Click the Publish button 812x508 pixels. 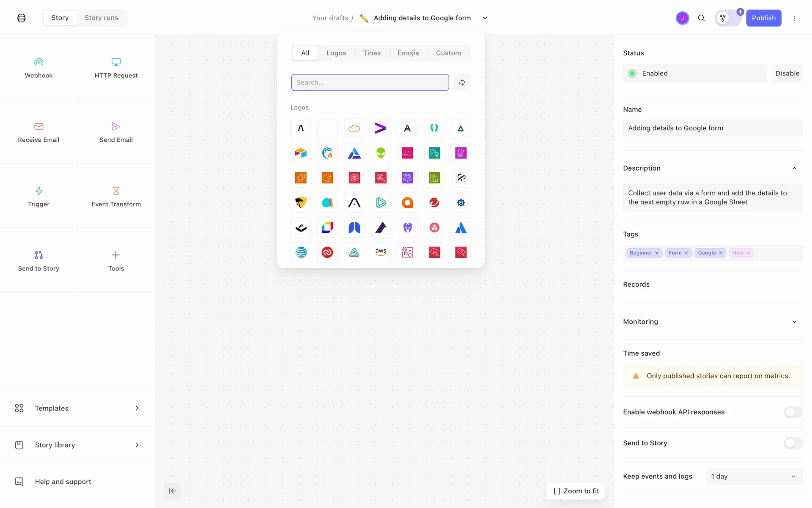(x=763, y=18)
